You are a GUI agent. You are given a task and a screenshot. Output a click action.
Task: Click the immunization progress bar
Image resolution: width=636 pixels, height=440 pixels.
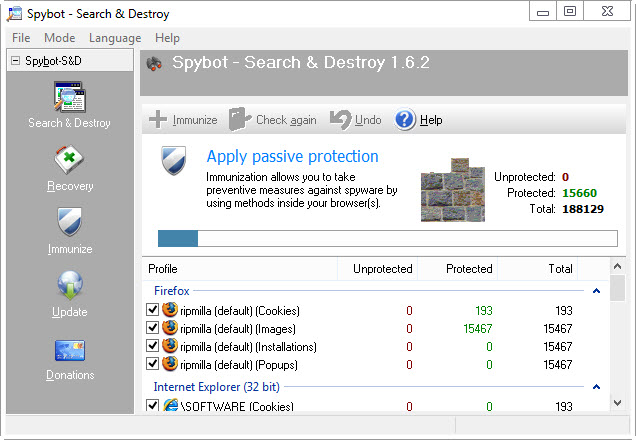(386, 238)
